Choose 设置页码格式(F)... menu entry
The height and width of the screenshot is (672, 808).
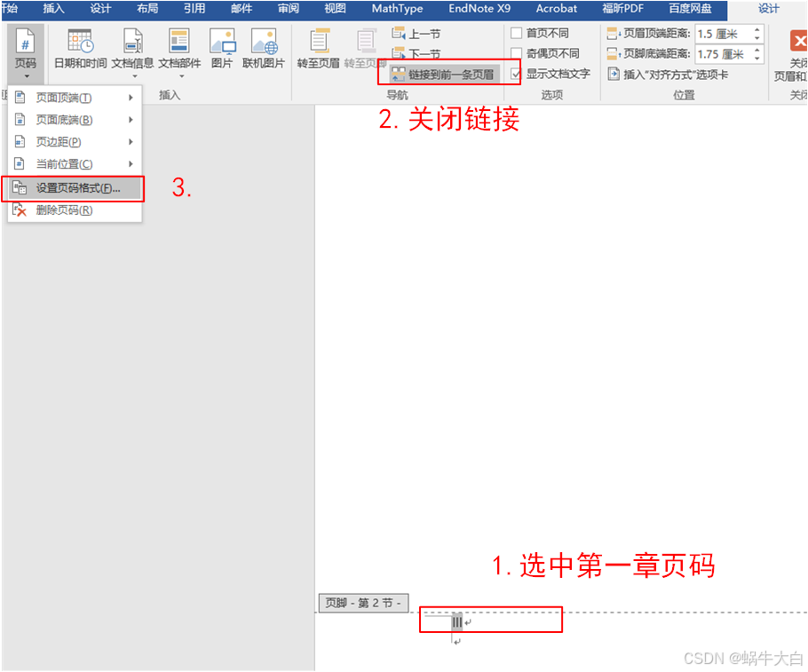click(x=75, y=188)
